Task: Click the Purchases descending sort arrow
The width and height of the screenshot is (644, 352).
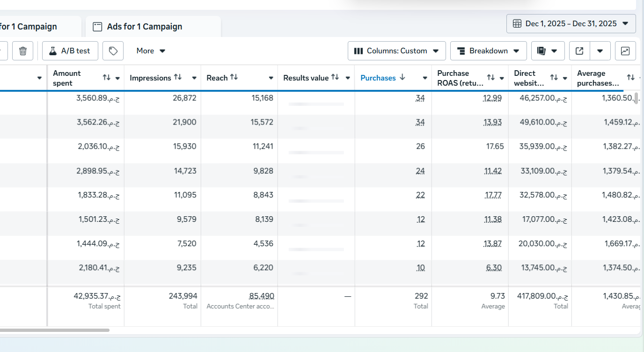Action: click(402, 77)
